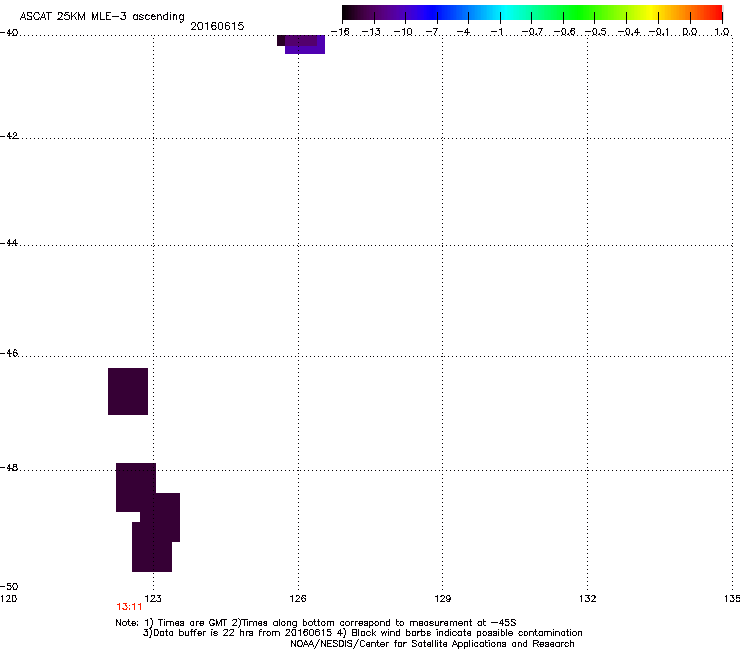Click the note 'Data buffer is 22 hrs'
This screenshot has width=740, height=650.
pyautogui.click(x=199, y=633)
